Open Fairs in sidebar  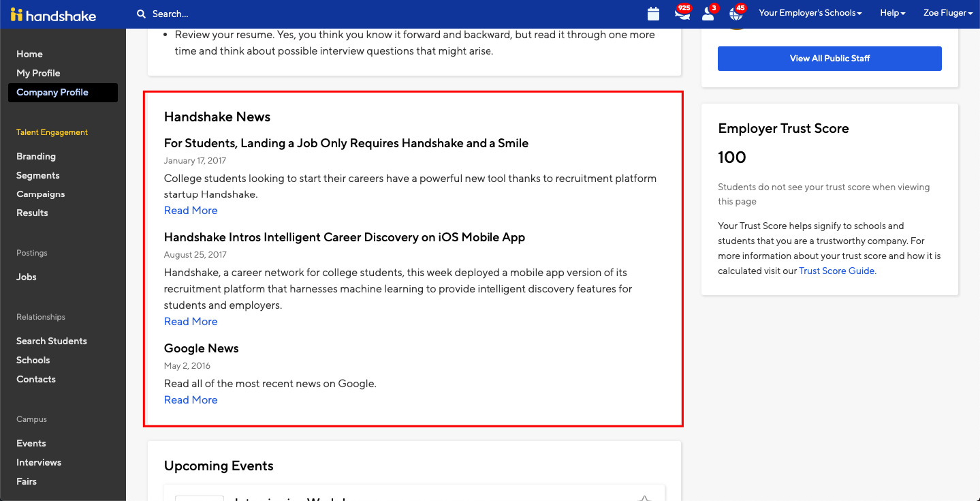point(27,481)
